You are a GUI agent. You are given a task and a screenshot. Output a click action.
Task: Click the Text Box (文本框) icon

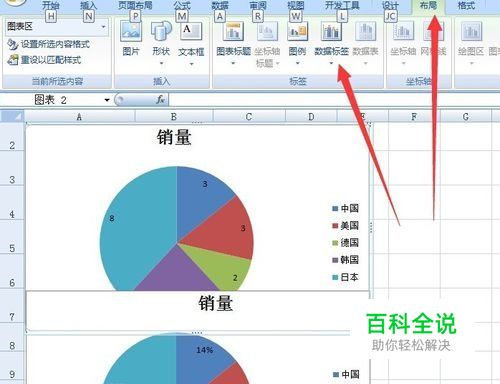tap(191, 31)
